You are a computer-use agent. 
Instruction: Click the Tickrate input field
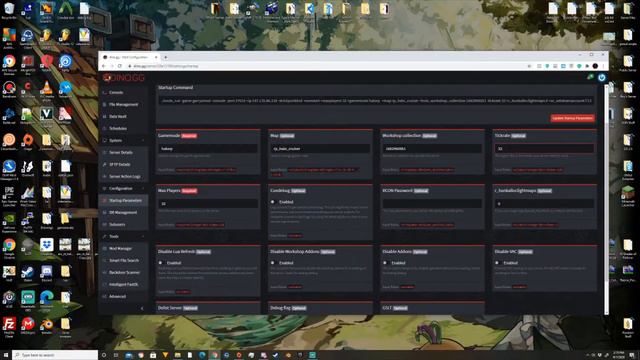(544, 149)
